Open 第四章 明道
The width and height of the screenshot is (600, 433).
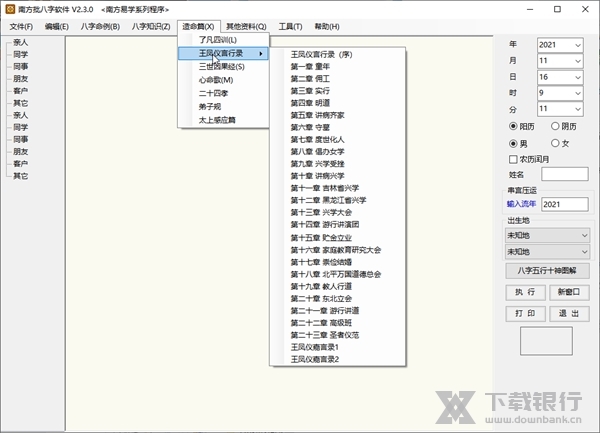pos(338,103)
